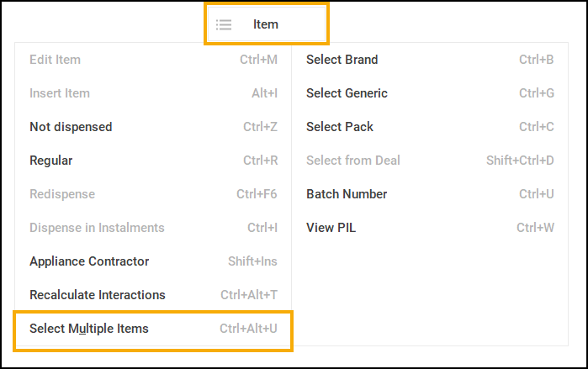This screenshot has width=588, height=369.
Task: Select Appliance Contractor entry
Action: pos(89,261)
